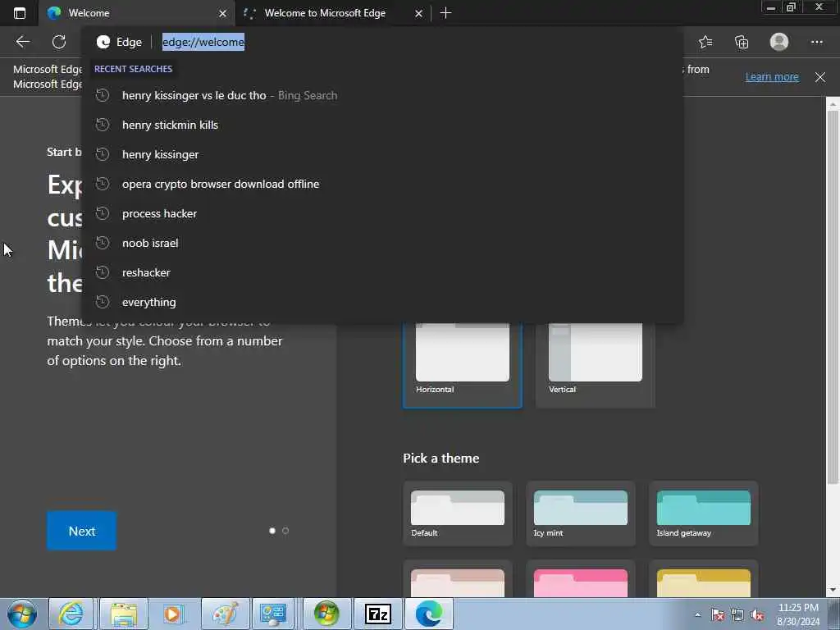Switch to Welcome to Microsoft Edge tab
Image resolution: width=840 pixels, height=630 pixels.
tap(332, 13)
